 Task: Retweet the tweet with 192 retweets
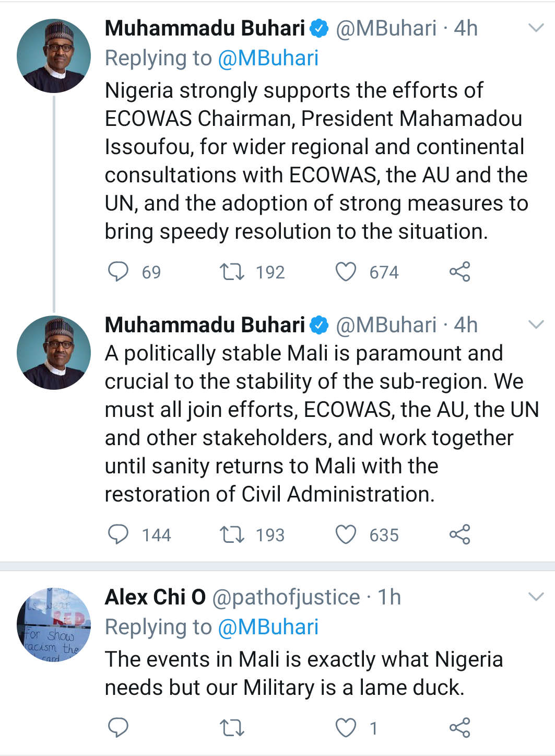click(x=232, y=272)
